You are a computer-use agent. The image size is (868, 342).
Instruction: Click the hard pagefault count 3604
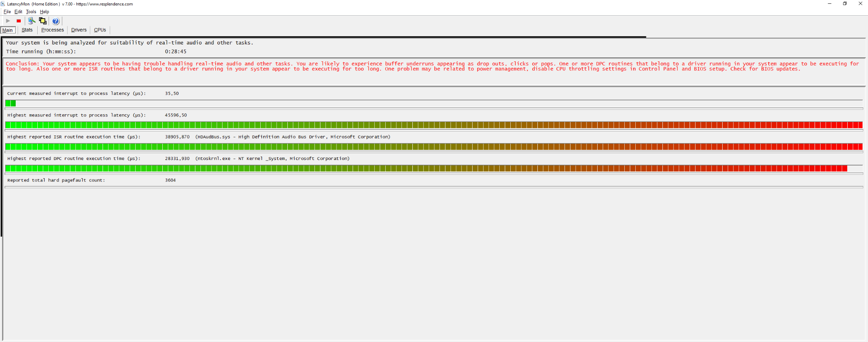click(x=170, y=180)
